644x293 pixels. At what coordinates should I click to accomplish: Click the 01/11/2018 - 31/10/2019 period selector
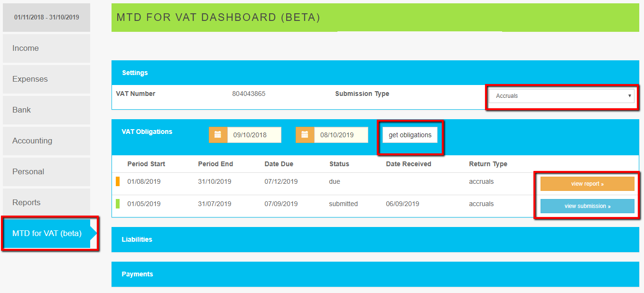(47, 18)
